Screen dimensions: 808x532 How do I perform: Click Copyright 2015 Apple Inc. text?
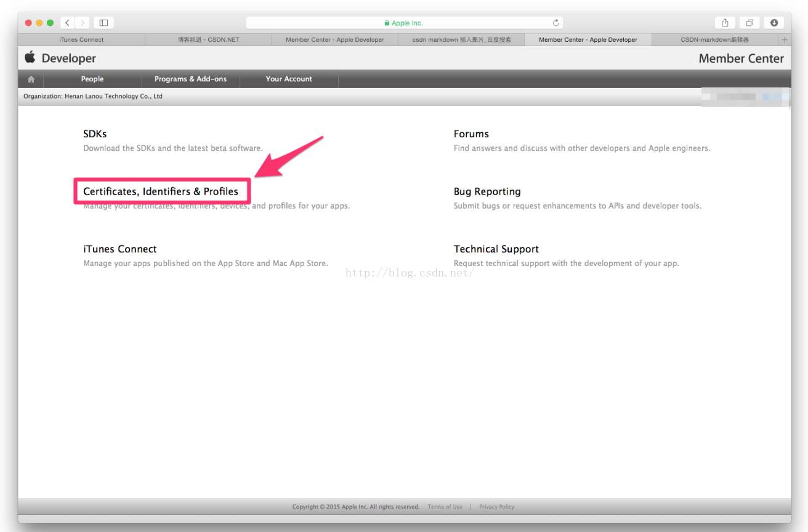[x=356, y=507]
